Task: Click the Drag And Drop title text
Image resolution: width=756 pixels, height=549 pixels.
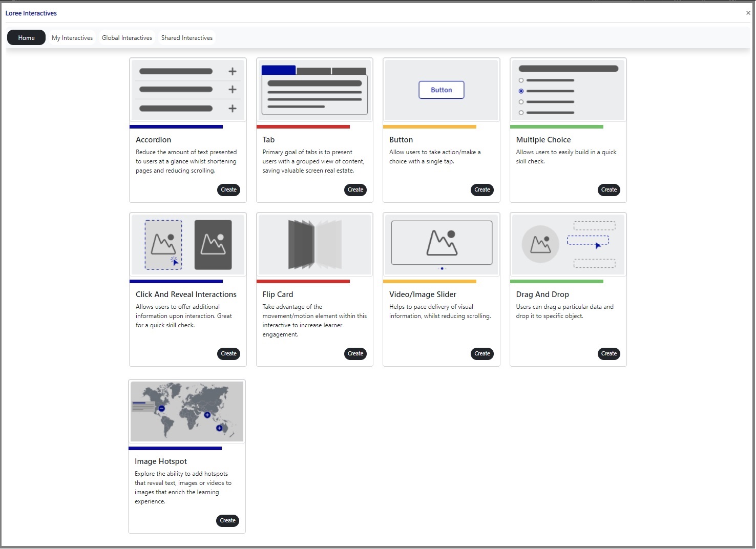Action: 542,294
